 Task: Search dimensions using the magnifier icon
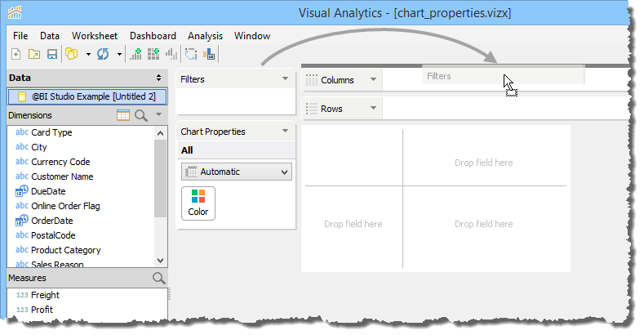140,116
